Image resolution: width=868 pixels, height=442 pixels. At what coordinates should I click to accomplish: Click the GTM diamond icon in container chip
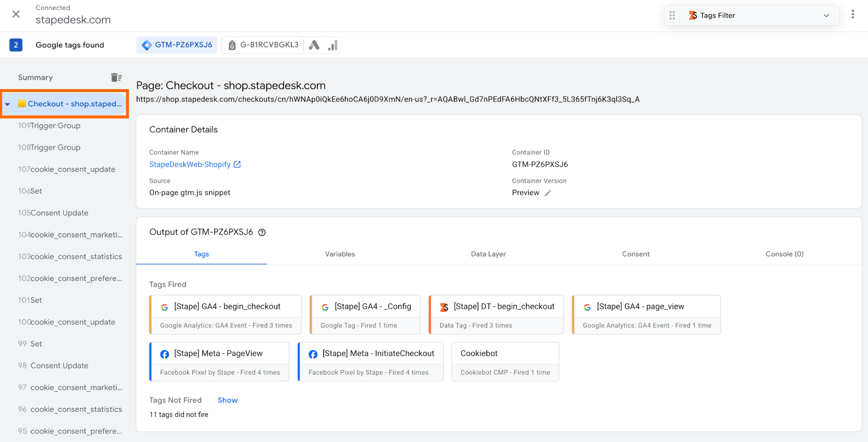coord(147,45)
